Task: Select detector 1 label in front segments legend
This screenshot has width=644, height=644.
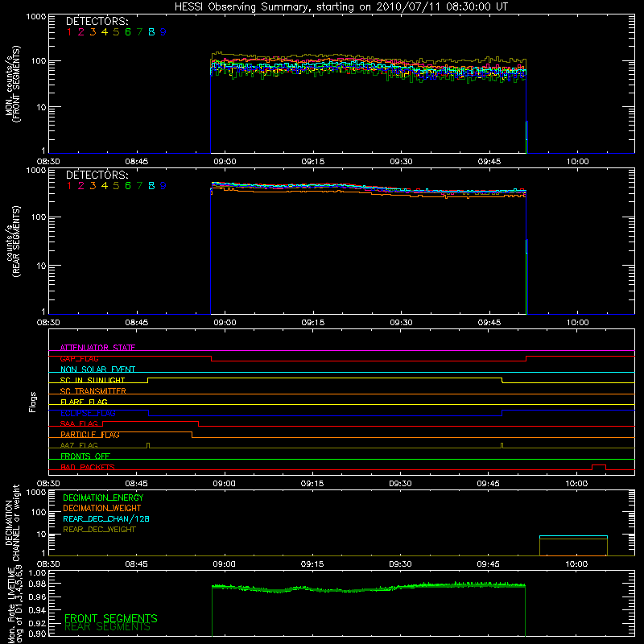Action: tap(69, 31)
